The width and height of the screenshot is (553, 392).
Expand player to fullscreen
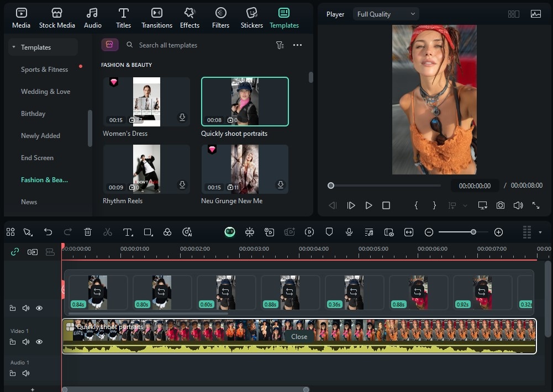[x=536, y=205]
